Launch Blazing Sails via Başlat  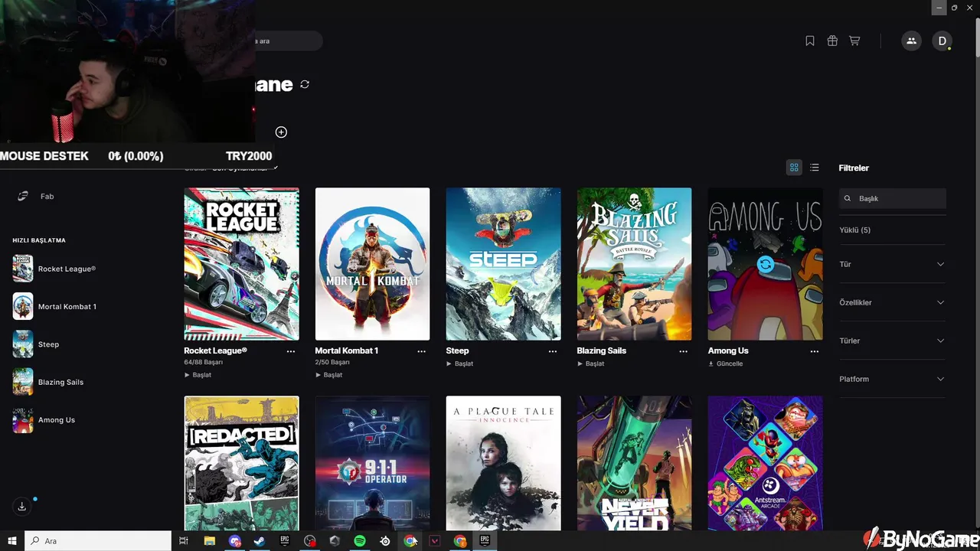click(590, 364)
